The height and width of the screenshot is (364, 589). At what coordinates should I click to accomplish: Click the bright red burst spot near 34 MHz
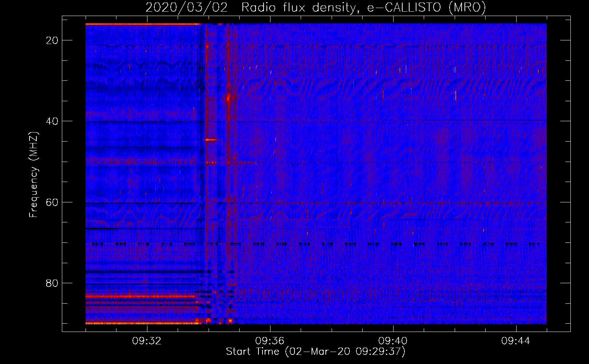click(x=229, y=98)
